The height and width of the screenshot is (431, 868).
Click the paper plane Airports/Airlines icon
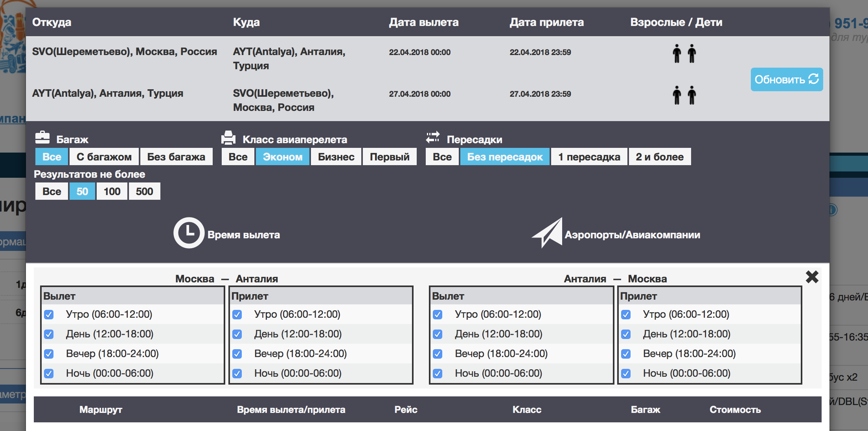547,233
